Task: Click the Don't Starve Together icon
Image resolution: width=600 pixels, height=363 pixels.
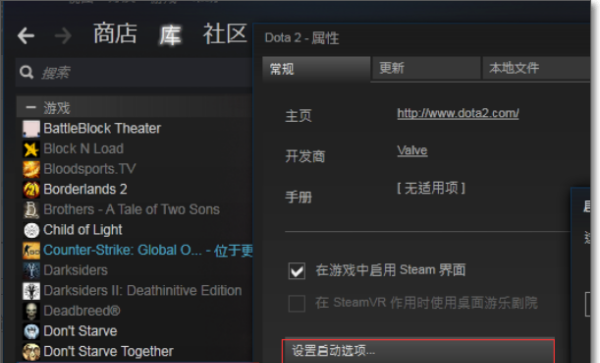Action: [31, 352]
